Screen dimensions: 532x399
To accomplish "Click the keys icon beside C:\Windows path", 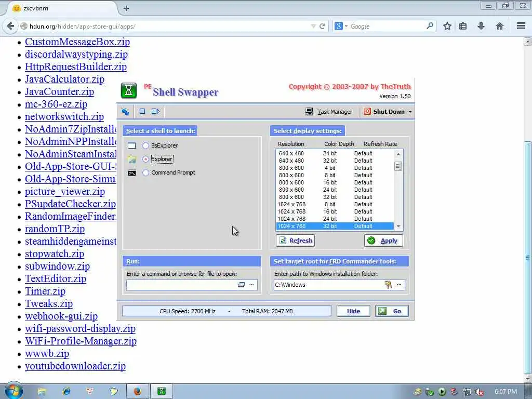I will pyautogui.click(x=388, y=285).
